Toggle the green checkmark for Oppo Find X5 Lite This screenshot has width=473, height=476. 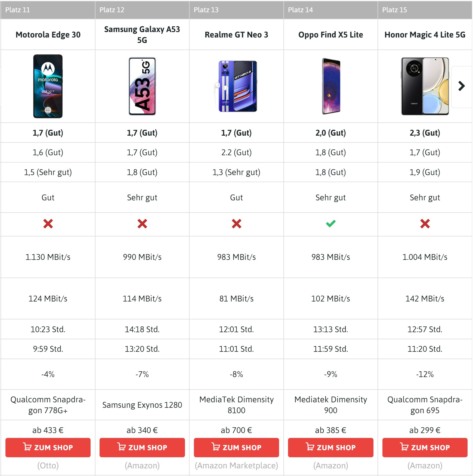tap(330, 224)
